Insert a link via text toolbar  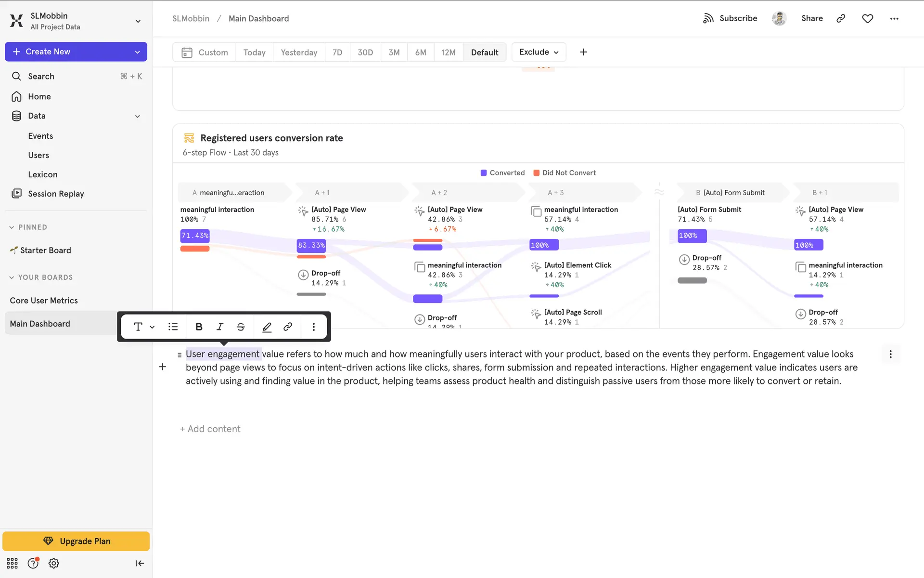[288, 327]
